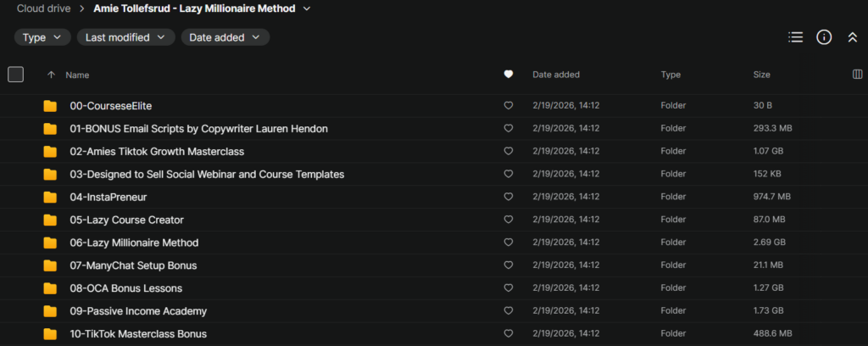Click the 04-InstaPreneur folder icon
Screen dimensions: 868x346
click(x=50, y=197)
